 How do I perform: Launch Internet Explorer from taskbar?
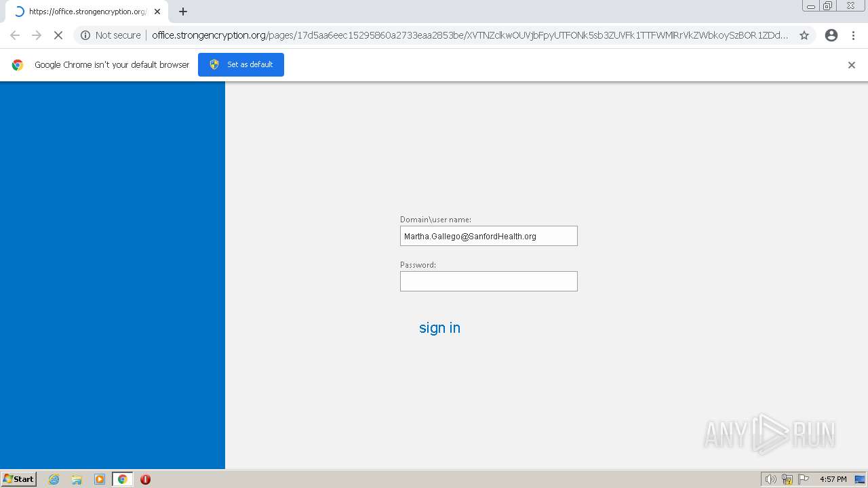coord(54,479)
